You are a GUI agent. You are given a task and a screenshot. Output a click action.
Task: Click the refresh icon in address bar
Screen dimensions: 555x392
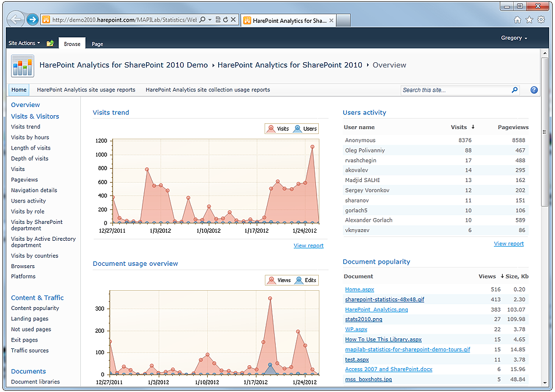(x=225, y=20)
